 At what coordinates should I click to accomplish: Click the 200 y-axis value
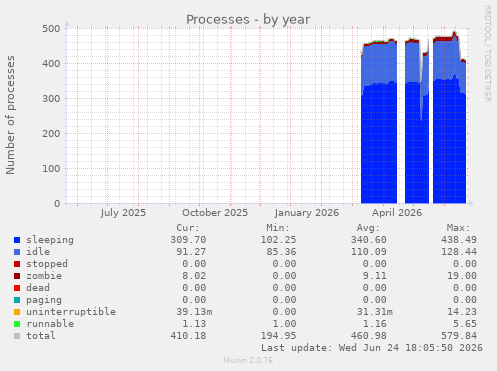(x=51, y=134)
